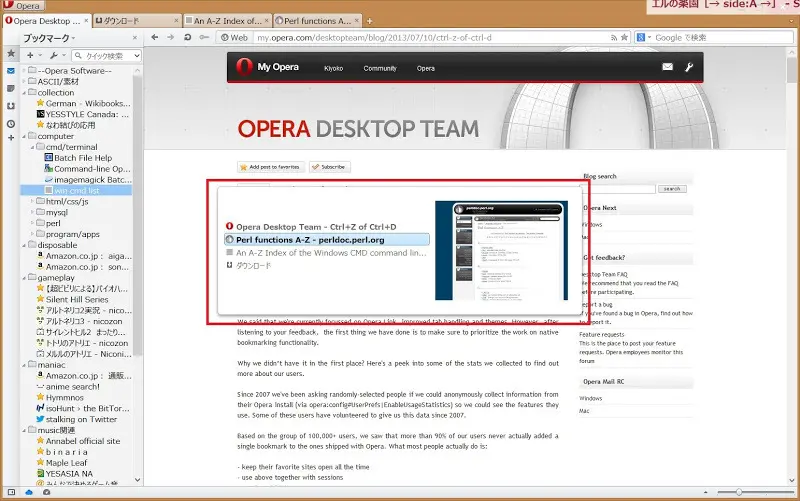Close the bookmarks panel

tap(135, 38)
